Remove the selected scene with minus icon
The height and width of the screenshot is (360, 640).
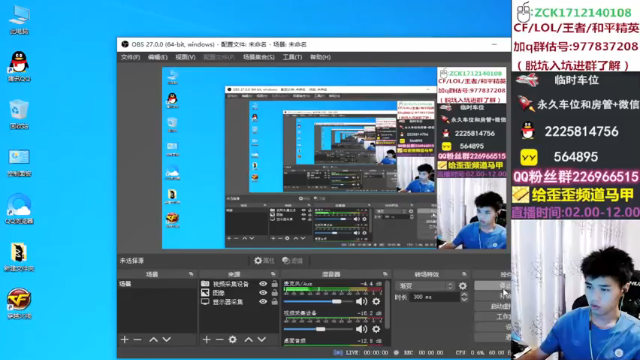[x=138, y=339]
